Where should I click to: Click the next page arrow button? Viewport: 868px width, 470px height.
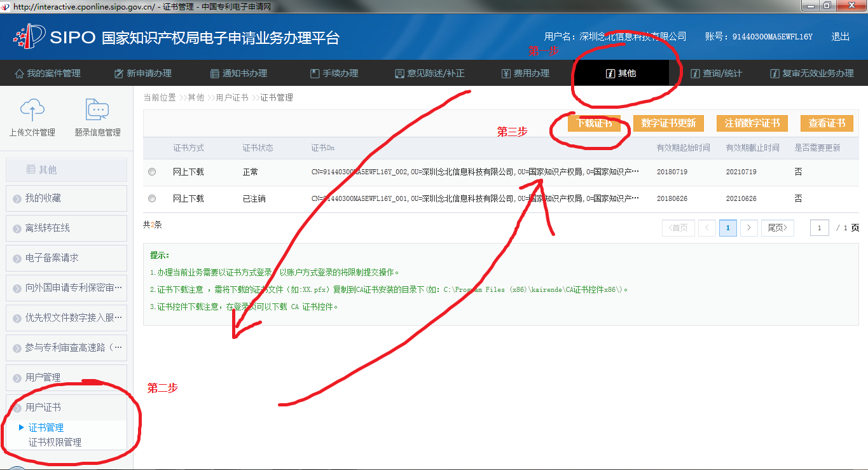(x=749, y=228)
